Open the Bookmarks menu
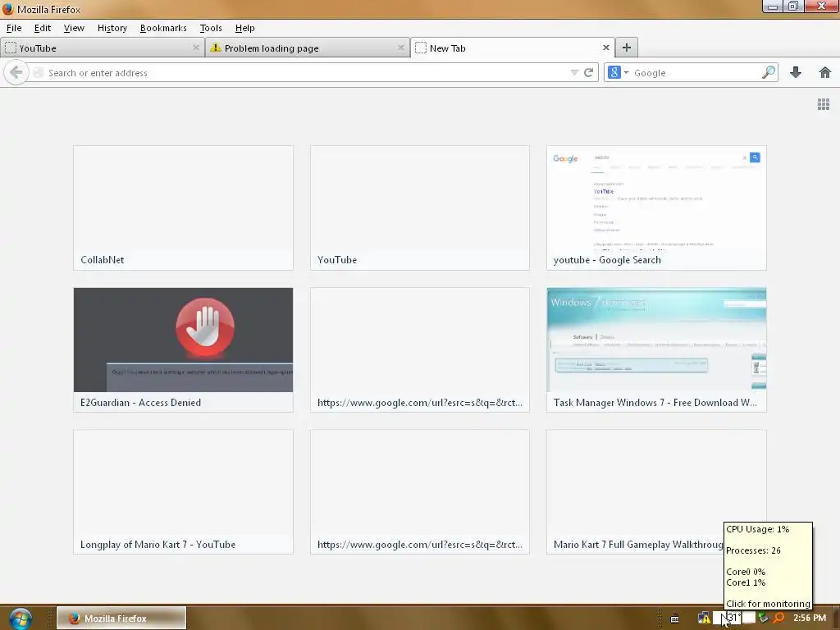 [163, 28]
